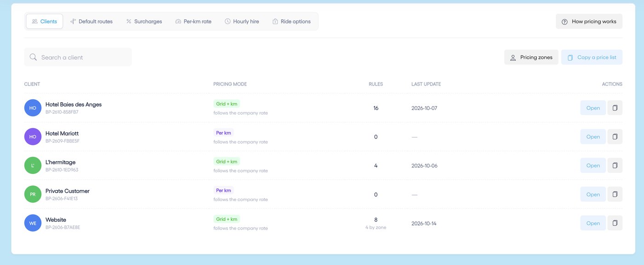Click Grid + km badge for L'hermitage

tap(227, 161)
